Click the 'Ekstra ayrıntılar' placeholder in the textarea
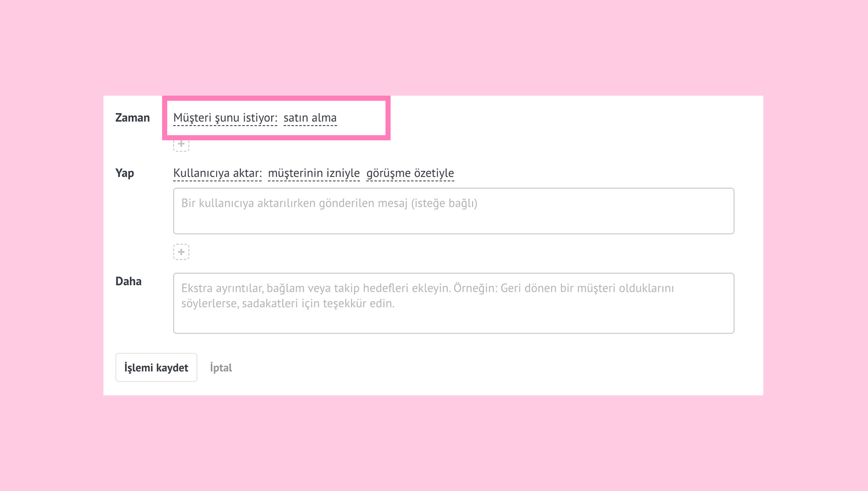Screen dimensions: 868x491 pos(222,288)
